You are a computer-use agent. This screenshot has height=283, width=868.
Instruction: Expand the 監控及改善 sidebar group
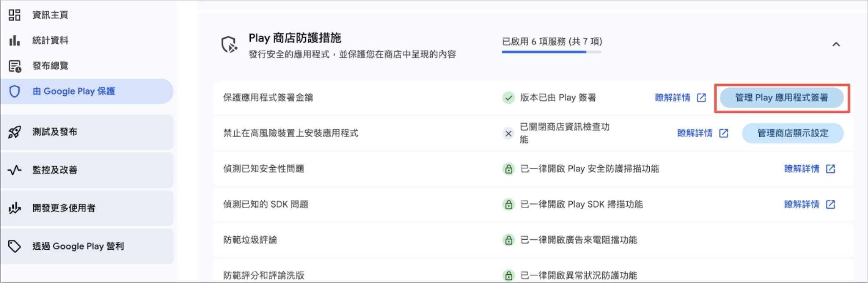(87, 170)
